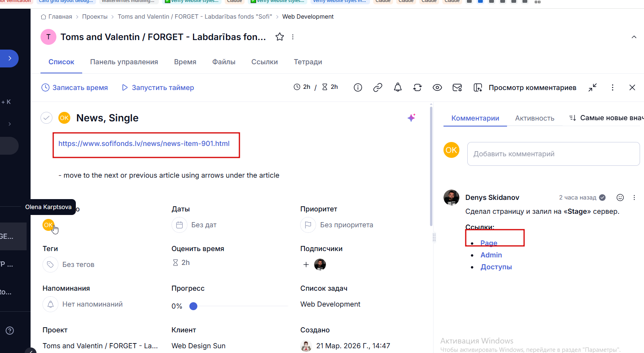The image size is (644, 353).
Task: Open project three-dot options menu
Action: [293, 37]
